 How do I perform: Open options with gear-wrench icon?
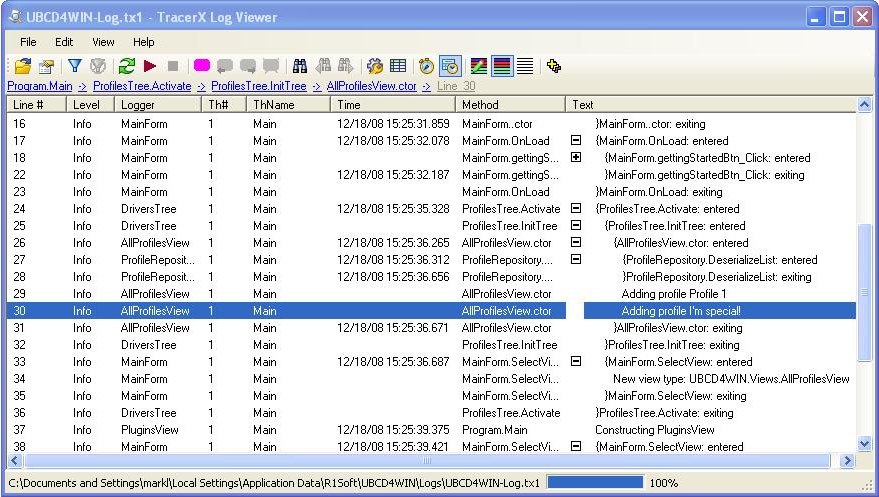tap(374, 66)
